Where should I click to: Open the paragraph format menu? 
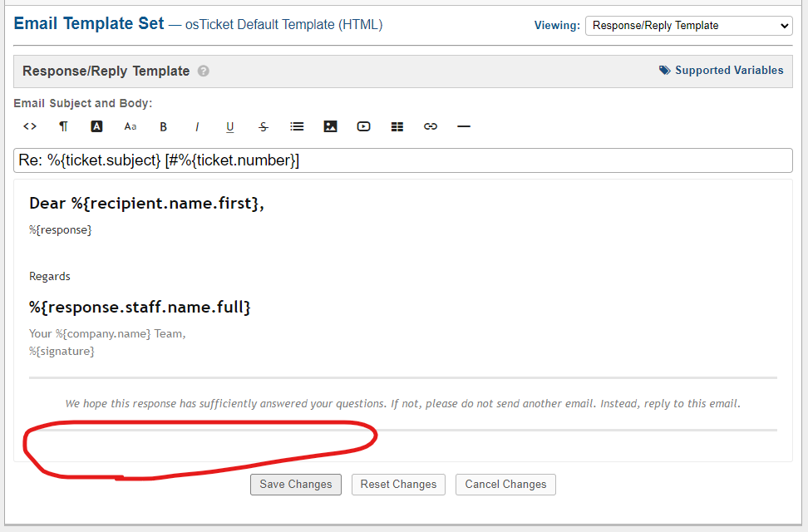pyautogui.click(x=63, y=126)
